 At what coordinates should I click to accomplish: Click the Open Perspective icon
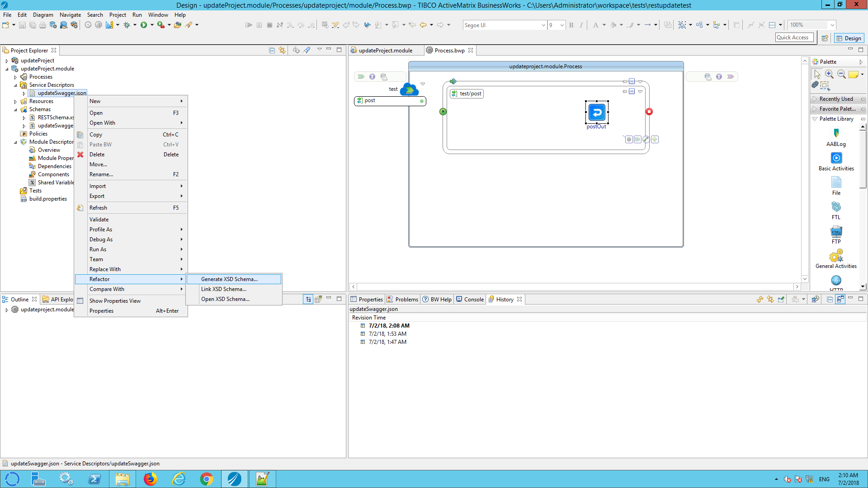click(825, 38)
